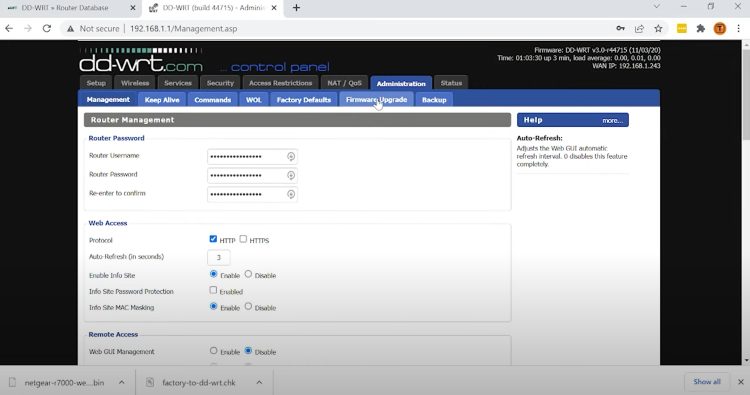Viewport: 750px width, 395px height.
Task: Click the Auto-Refresh seconds input
Action: [x=219, y=257]
